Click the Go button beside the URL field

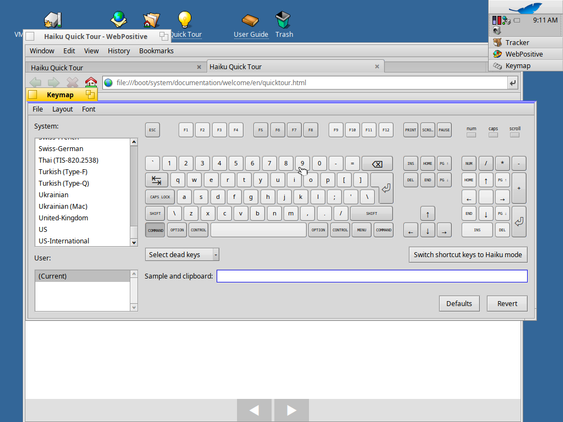(x=512, y=83)
